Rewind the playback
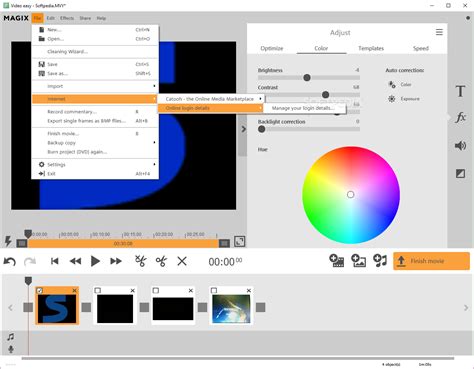The image size is (474, 369). point(75,261)
